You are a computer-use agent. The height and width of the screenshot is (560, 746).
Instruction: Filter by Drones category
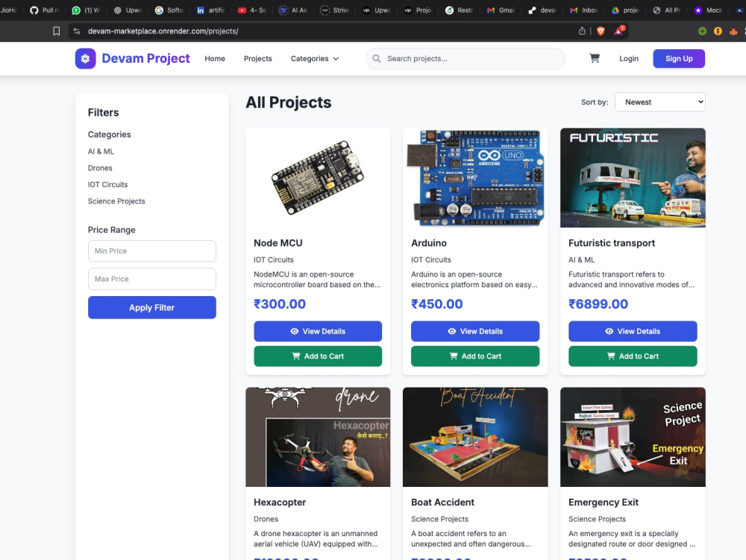(x=100, y=168)
